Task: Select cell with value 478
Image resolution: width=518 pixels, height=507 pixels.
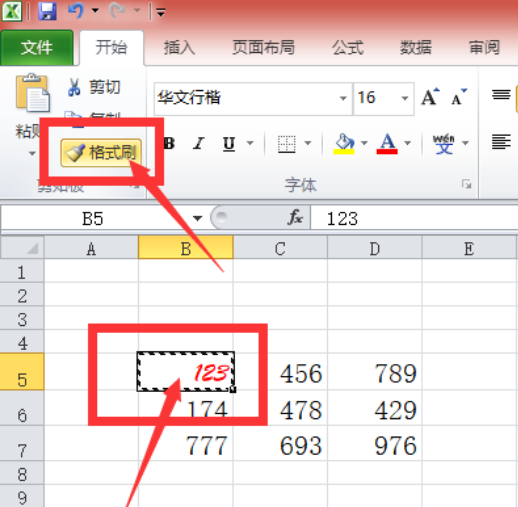Action: click(x=280, y=408)
